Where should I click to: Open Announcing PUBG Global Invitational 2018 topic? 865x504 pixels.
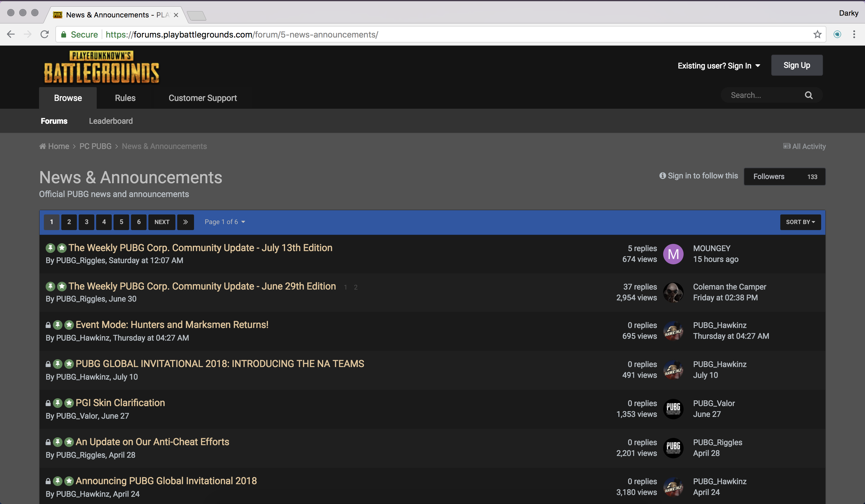pos(166,481)
